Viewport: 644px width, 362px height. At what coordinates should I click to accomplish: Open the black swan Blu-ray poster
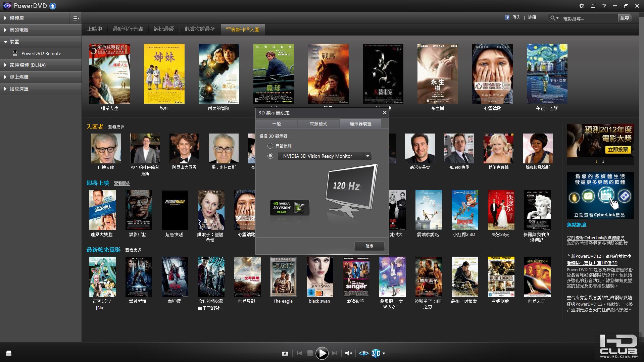(x=320, y=277)
